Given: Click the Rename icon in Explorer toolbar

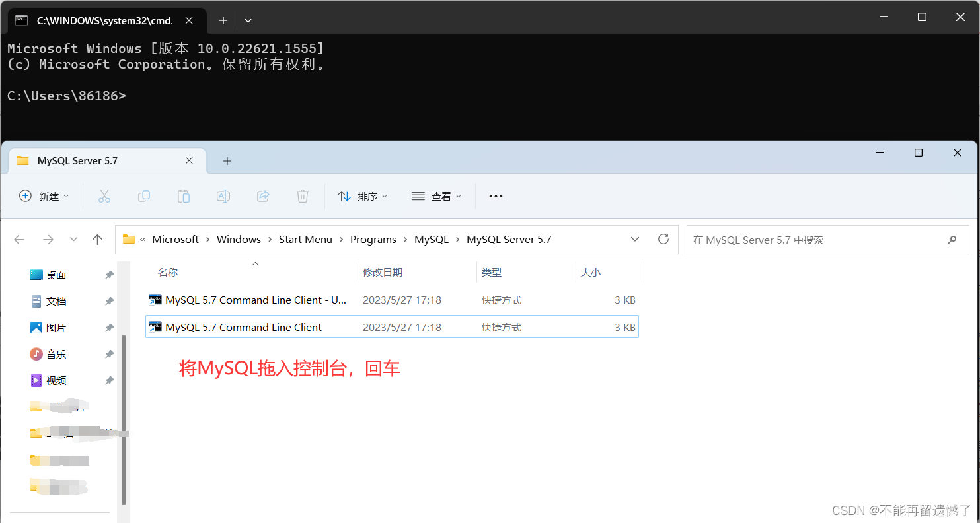Looking at the screenshot, I should click(223, 196).
